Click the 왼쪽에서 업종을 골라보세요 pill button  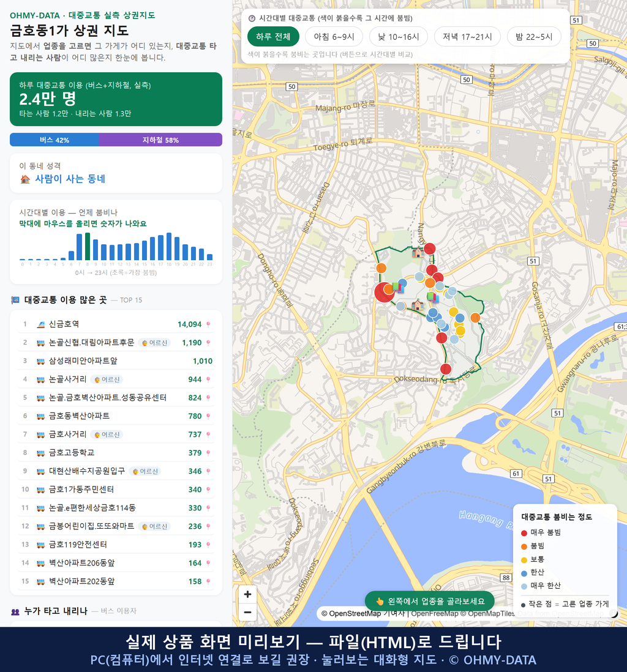(x=430, y=601)
